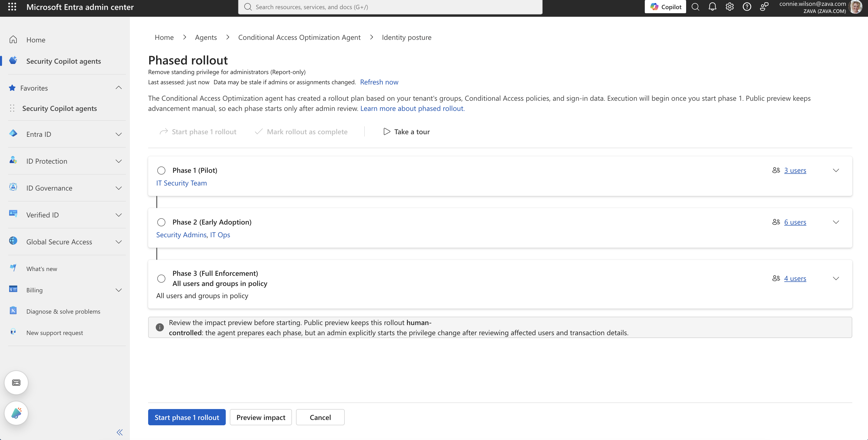Click the Cancel button
Viewport: 868px width, 440px height.
coord(320,417)
